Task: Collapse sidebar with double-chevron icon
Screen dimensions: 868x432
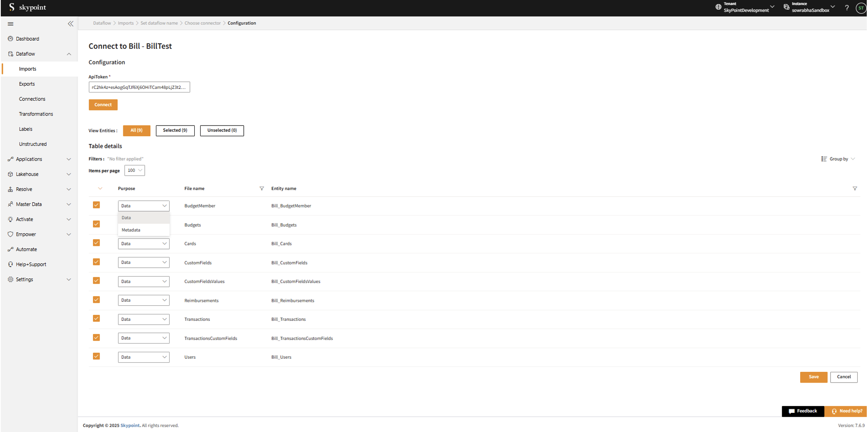Action: pos(71,24)
